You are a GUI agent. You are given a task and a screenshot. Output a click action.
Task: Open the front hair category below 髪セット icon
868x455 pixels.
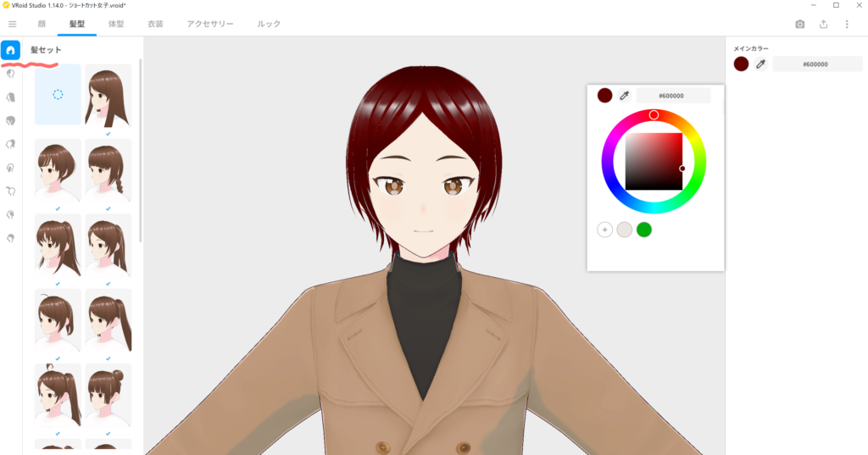(x=11, y=74)
